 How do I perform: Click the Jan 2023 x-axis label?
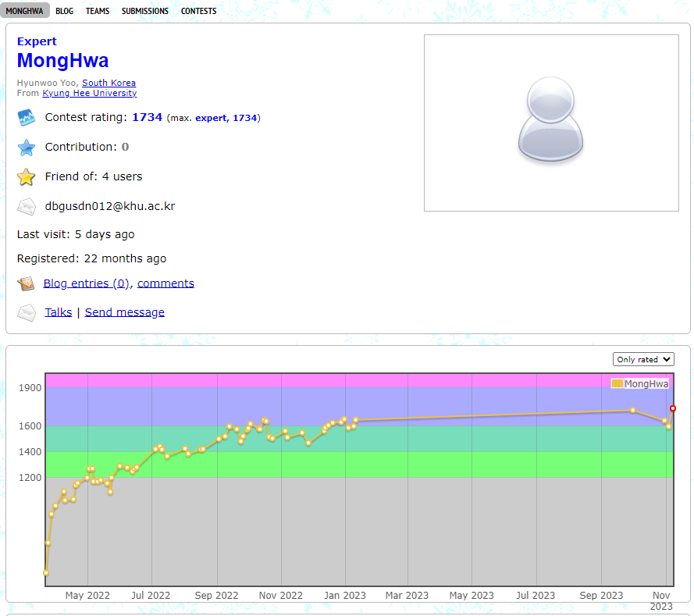pyautogui.click(x=345, y=596)
